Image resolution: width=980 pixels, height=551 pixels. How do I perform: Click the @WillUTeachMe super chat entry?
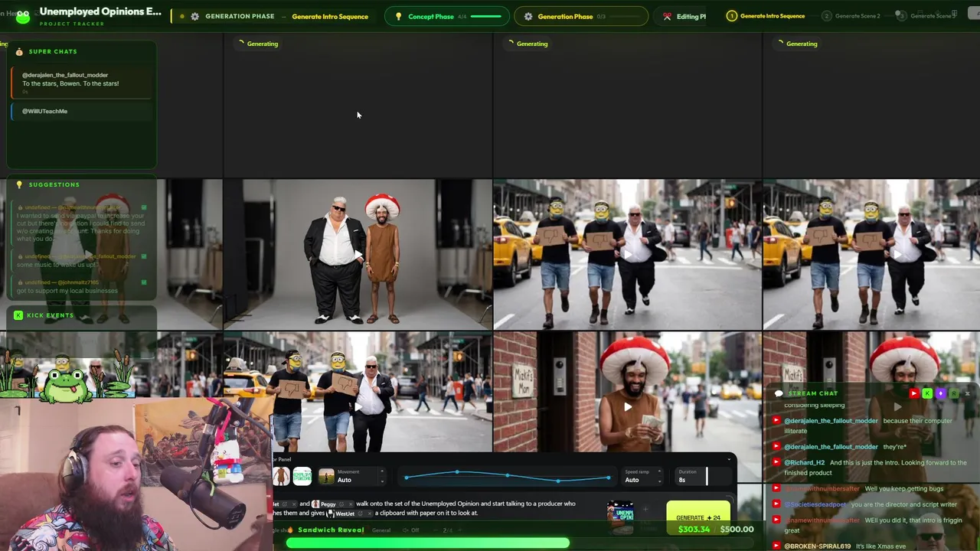(x=82, y=111)
